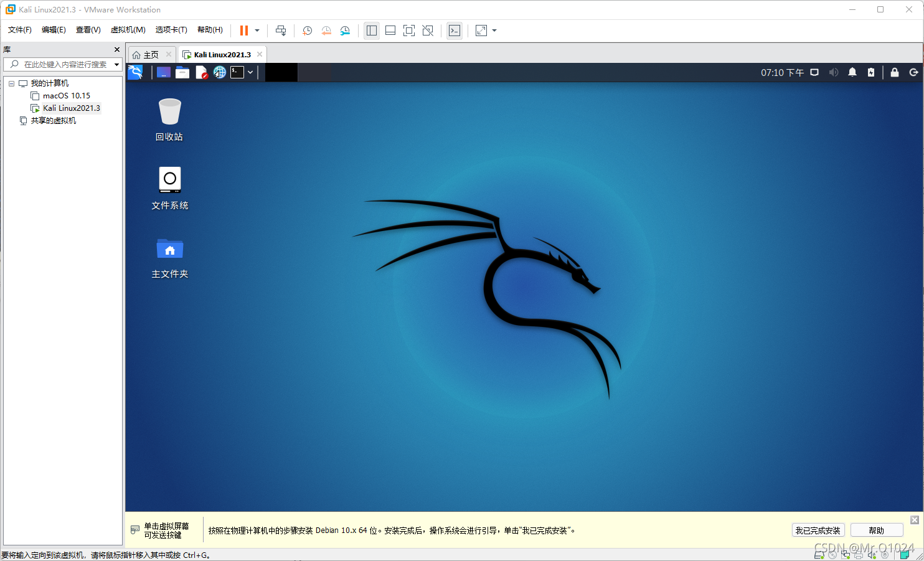
Task: Open the 文件系统 desktop icon
Action: click(170, 188)
